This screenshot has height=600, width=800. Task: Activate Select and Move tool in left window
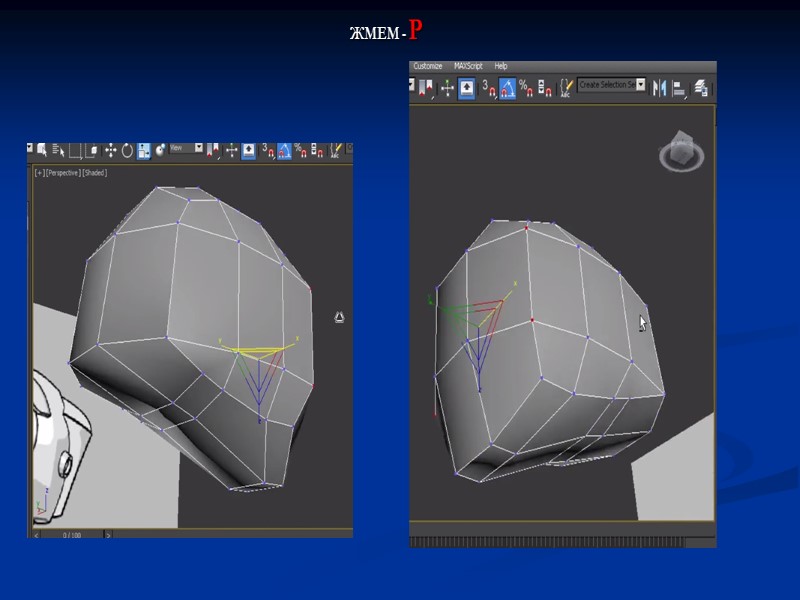point(110,150)
